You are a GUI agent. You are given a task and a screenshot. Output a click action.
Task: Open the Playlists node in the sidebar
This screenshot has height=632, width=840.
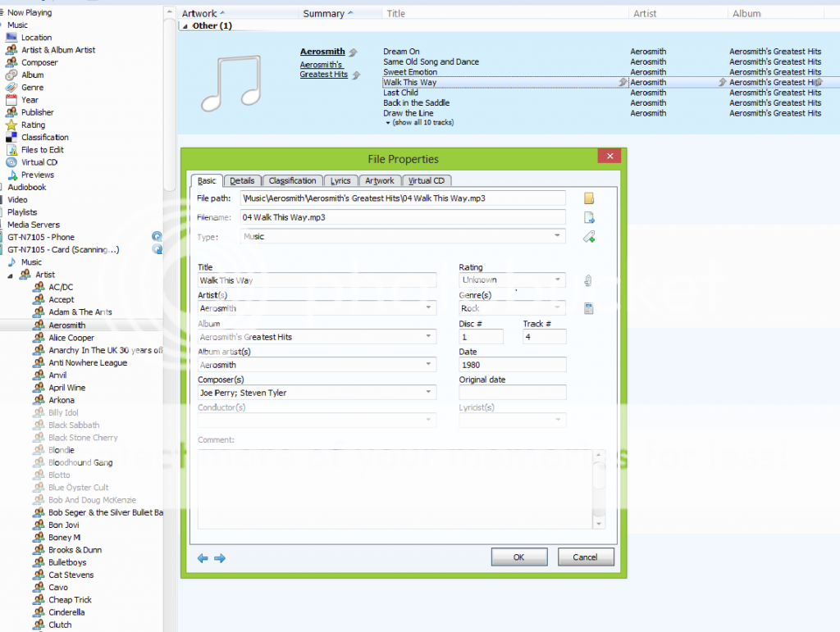pyautogui.click(x=22, y=212)
